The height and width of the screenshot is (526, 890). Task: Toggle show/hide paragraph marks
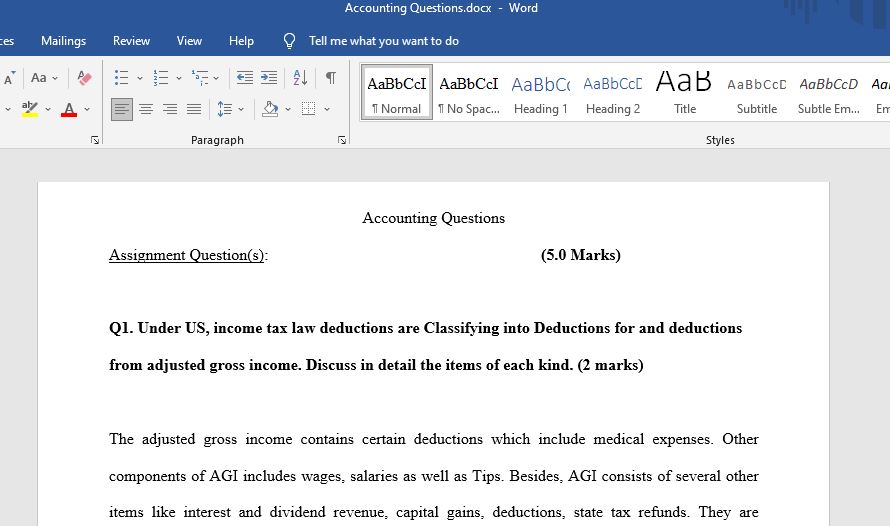(330, 78)
